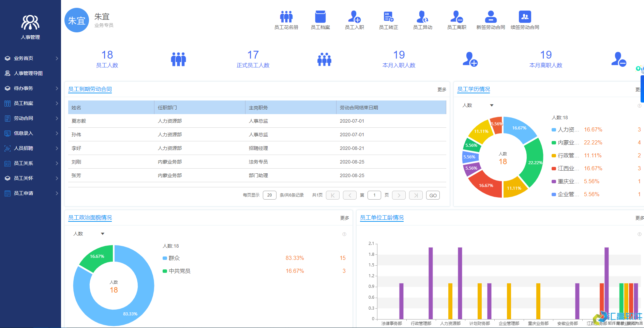
Task: Click the page number input field
Action: tap(374, 195)
